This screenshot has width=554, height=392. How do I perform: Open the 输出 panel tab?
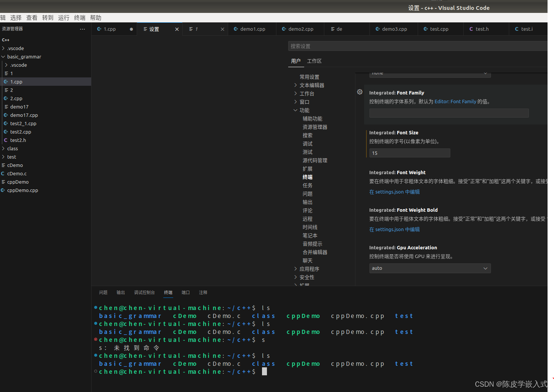click(121, 293)
